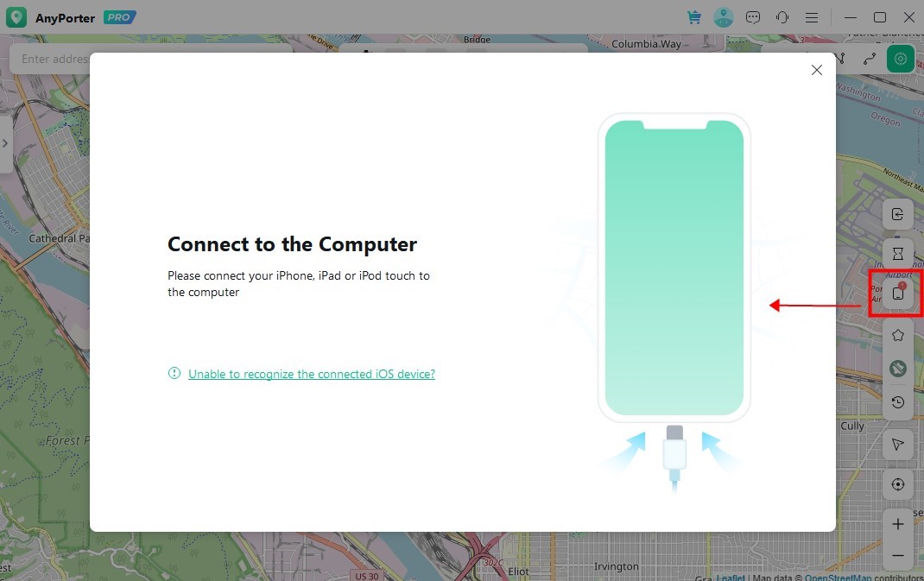The image size is (924, 581).
Task: Open the Unable to recognize iOS device link
Action: tap(312, 374)
